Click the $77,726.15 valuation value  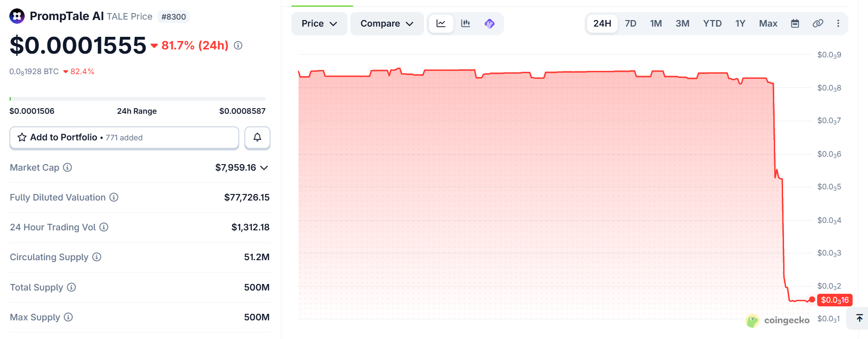[247, 197]
